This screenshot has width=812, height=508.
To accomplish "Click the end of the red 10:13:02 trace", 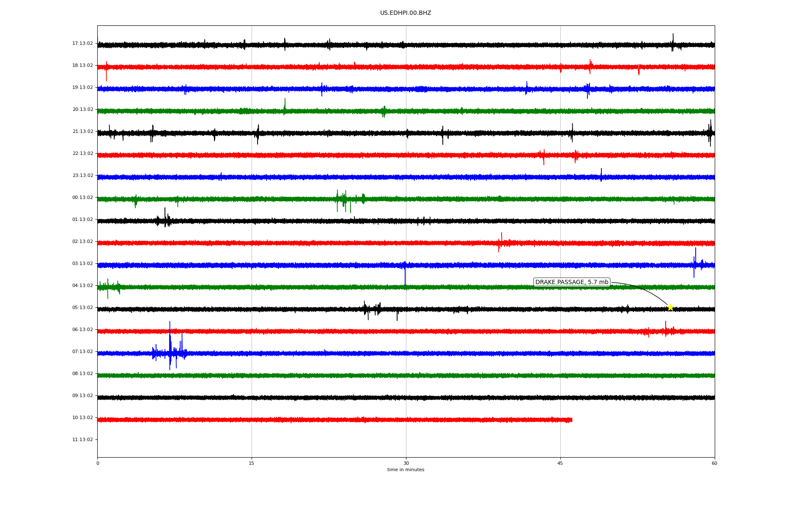I will click(x=571, y=420).
